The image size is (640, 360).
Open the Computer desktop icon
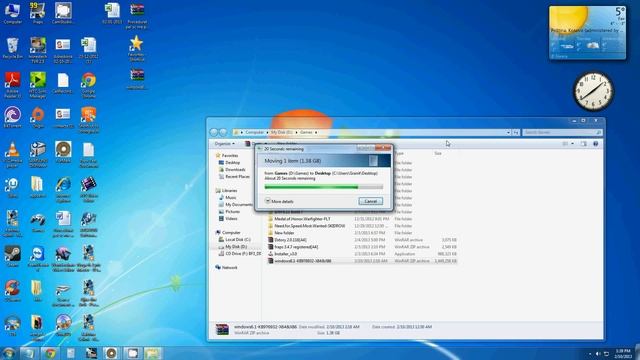tap(13, 13)
